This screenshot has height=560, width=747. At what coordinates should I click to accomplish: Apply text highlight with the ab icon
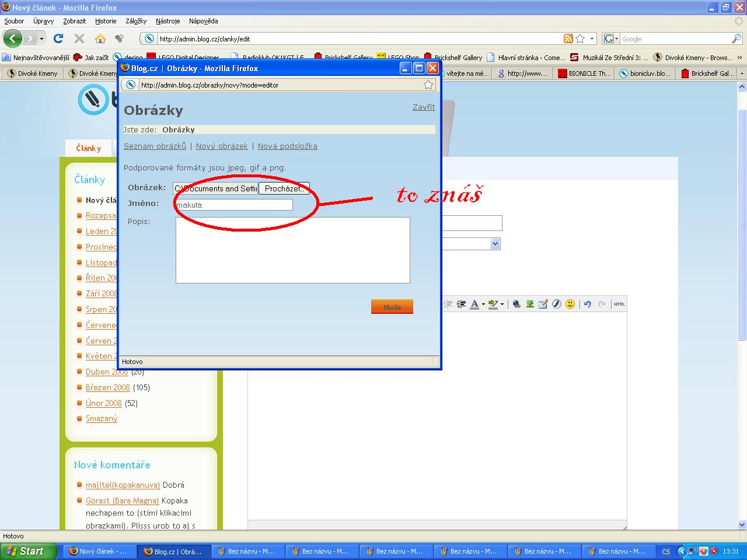coord(493,304)
